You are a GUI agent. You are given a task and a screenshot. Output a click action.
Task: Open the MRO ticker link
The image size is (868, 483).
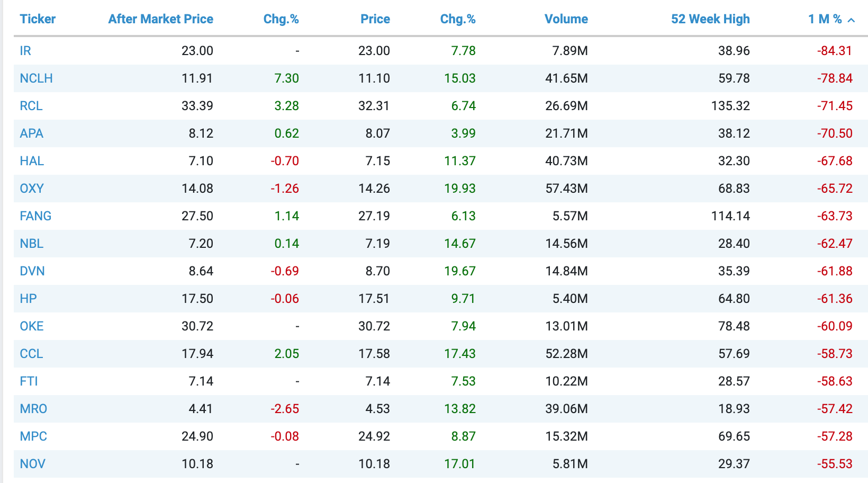[33, 409]
